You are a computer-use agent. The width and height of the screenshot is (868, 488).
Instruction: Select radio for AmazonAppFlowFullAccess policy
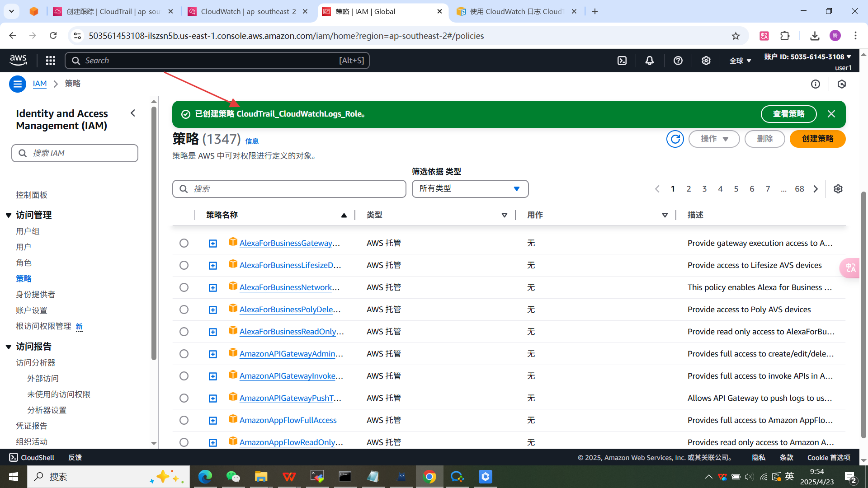coord(184,420)
